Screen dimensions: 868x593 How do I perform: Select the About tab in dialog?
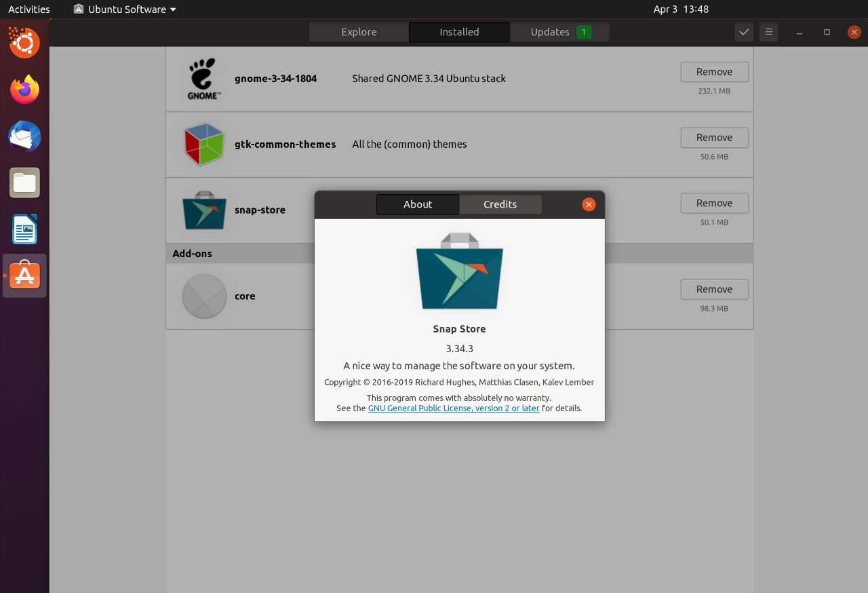pyautogui.click(x=418, y=204)
